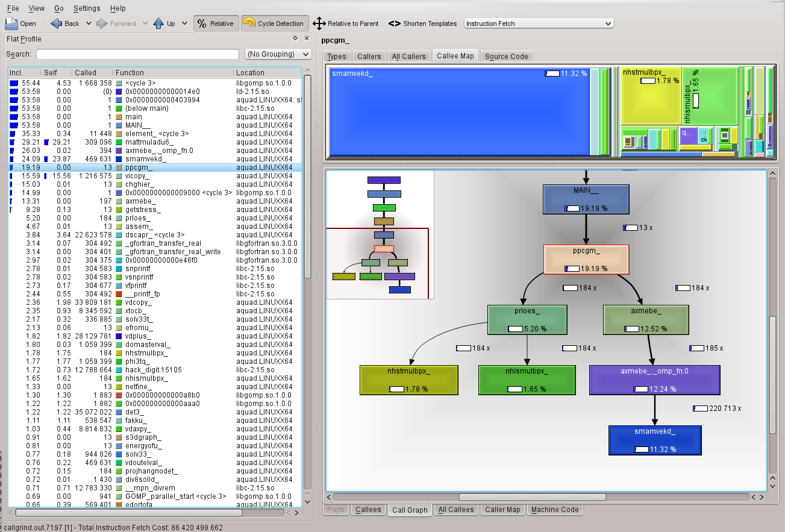Close the Flat Profile panel

click(x=305, y=39)
